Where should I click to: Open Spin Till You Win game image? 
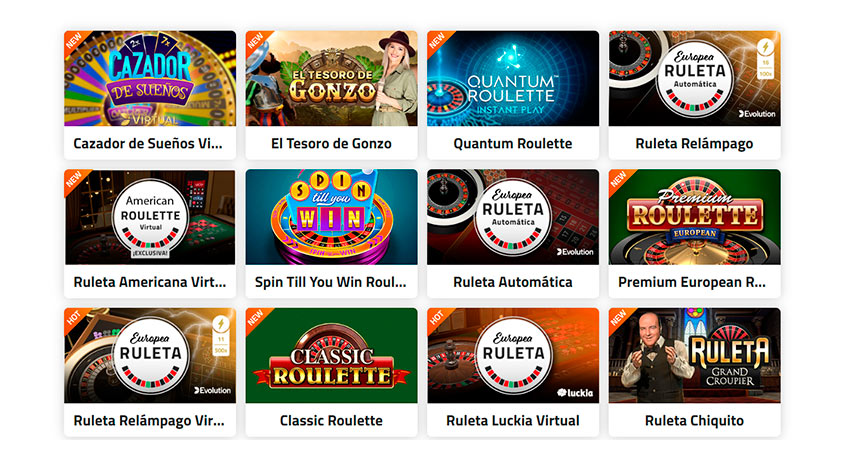(x=332, y=217)
